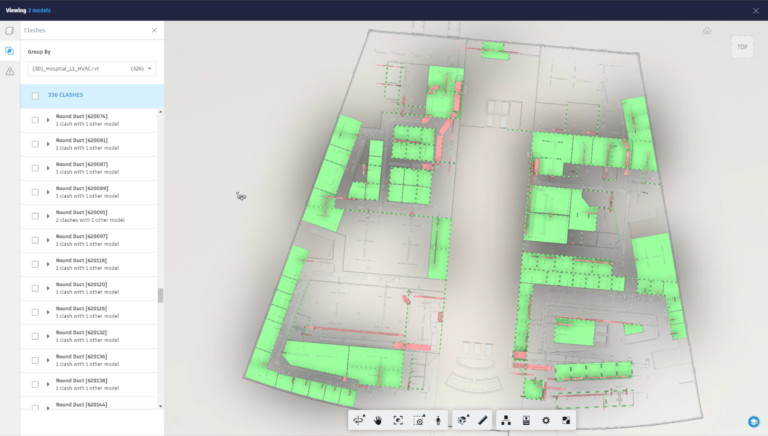The image size is (768, 436).
Task: Open viewer Settings gear
Action: pos(546,420)
